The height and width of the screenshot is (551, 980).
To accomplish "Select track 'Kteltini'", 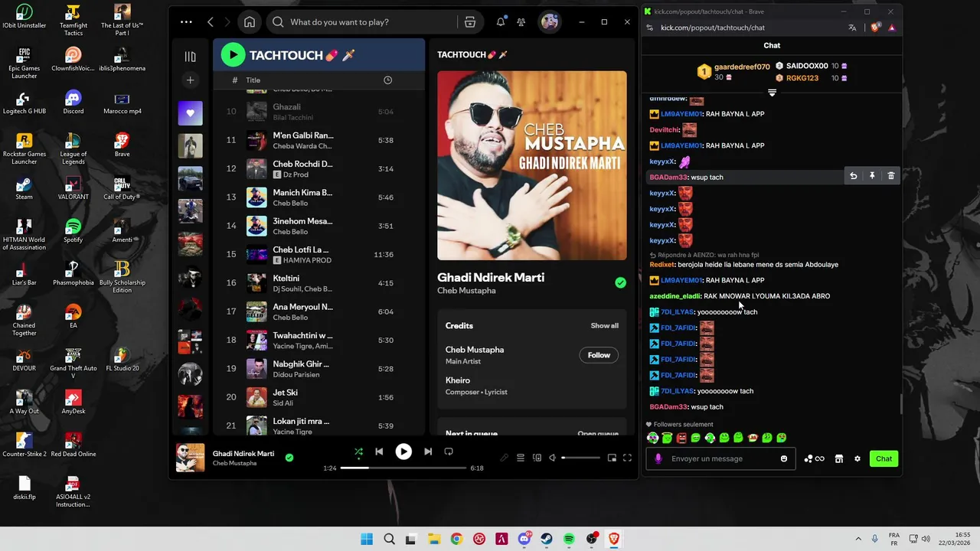I will click(x=318, y=283).
